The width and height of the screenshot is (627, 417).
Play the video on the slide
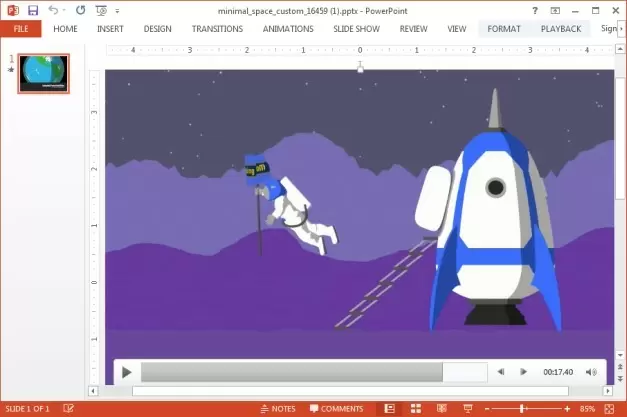point(127,372)
